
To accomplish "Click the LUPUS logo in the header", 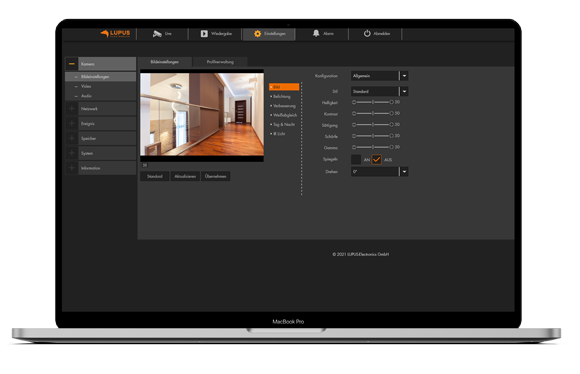I will click(115, 33).
